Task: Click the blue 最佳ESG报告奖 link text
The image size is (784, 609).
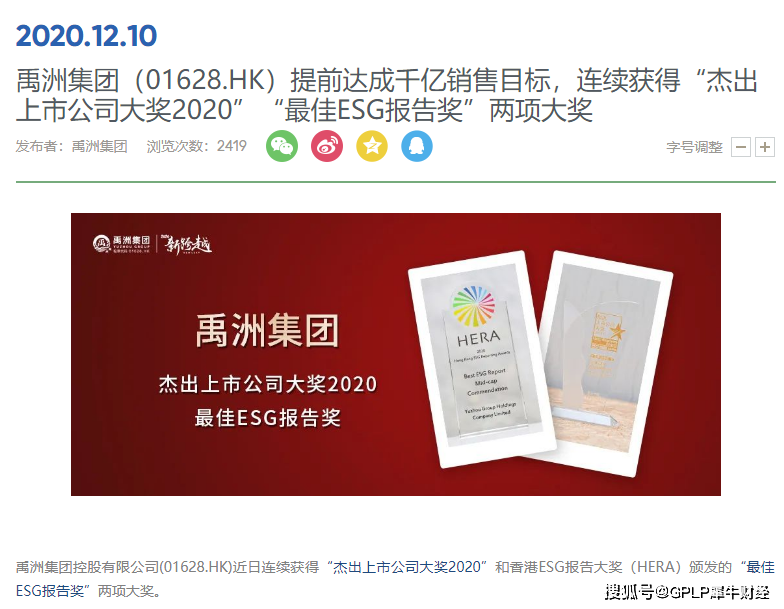Action: coord(50,591)
